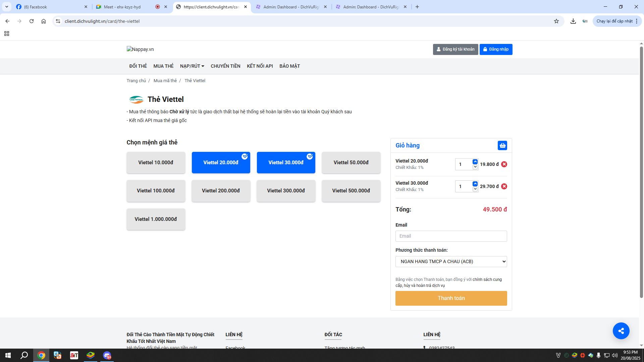Reload the current page
Image resolution: width=644 pixels, height=362 pixels.
pos(32,21)
